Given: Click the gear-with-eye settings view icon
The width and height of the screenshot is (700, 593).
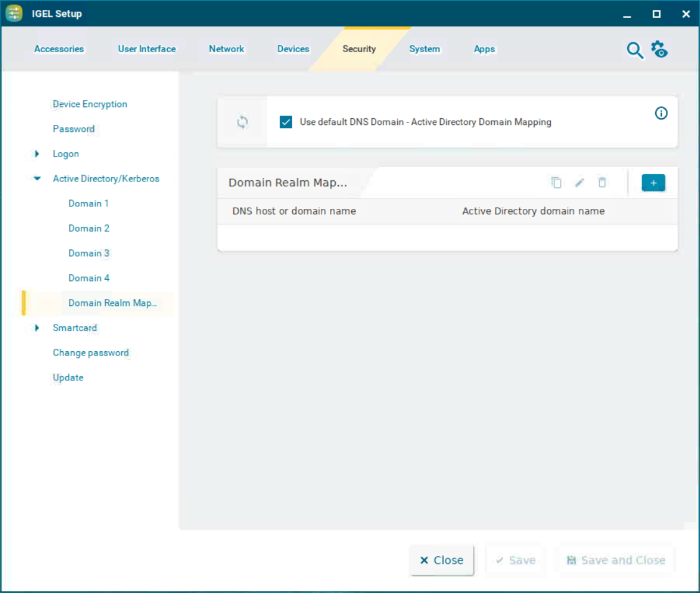Looking at the screenshot, I should click(659, 50).
